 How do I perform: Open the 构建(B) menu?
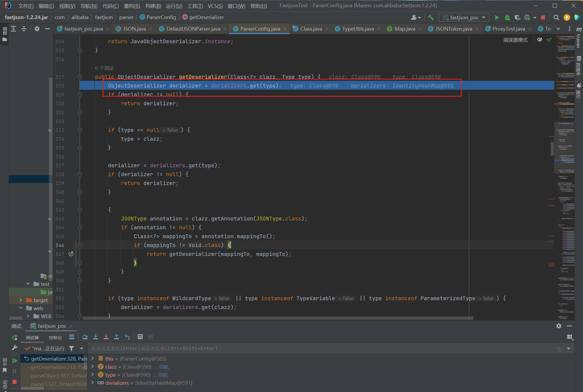pos(153,6)
